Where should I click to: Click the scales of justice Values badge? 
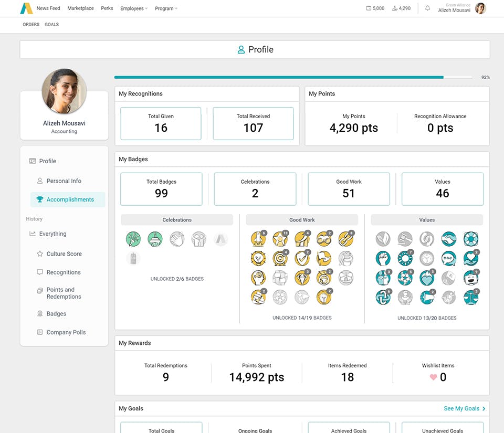point(471,297)
